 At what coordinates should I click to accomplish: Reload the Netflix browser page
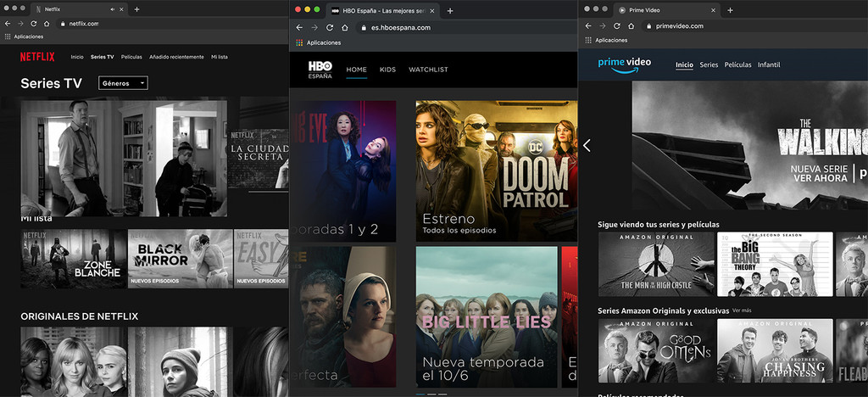[34, 24]
